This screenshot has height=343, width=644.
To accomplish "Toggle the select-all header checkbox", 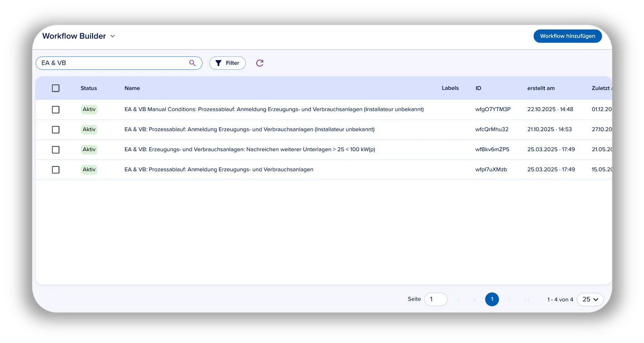I will coord(56,88).
